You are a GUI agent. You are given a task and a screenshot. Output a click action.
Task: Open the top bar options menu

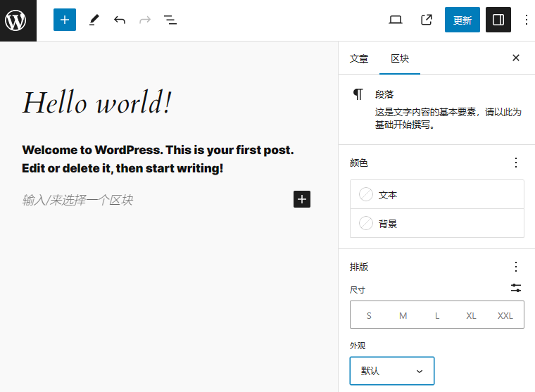[x=526, y=20]
